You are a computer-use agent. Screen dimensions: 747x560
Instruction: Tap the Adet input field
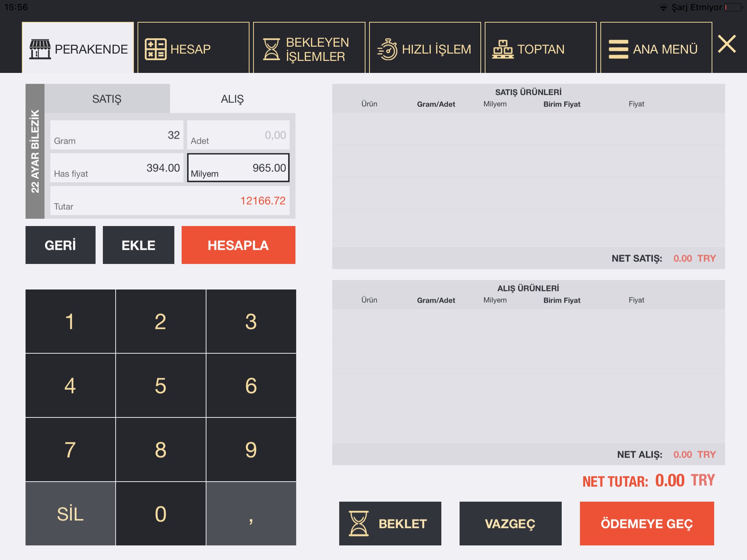(238, 135)
